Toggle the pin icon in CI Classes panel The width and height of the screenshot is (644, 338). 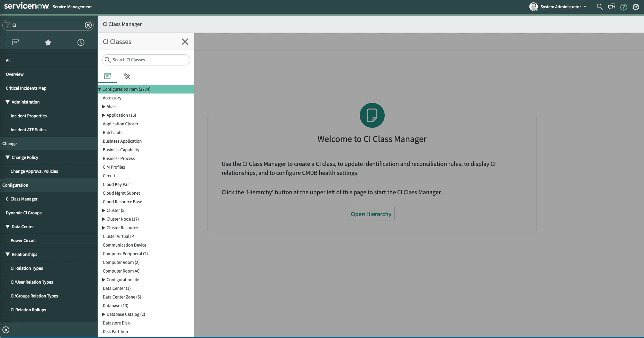point(126,76)
